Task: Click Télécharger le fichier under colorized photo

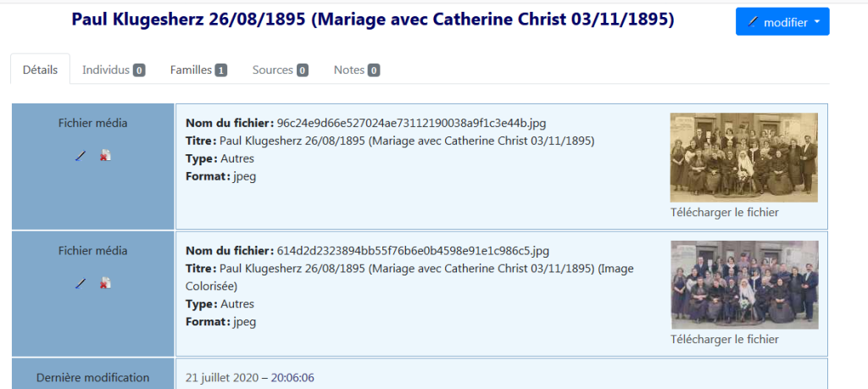Action: tap(724, 340)
